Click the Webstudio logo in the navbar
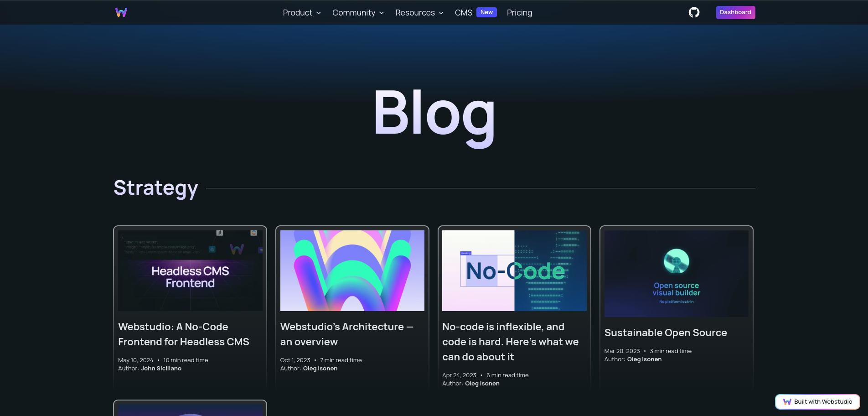The width and height of the screenshot is (868, 416). (121, 12)
